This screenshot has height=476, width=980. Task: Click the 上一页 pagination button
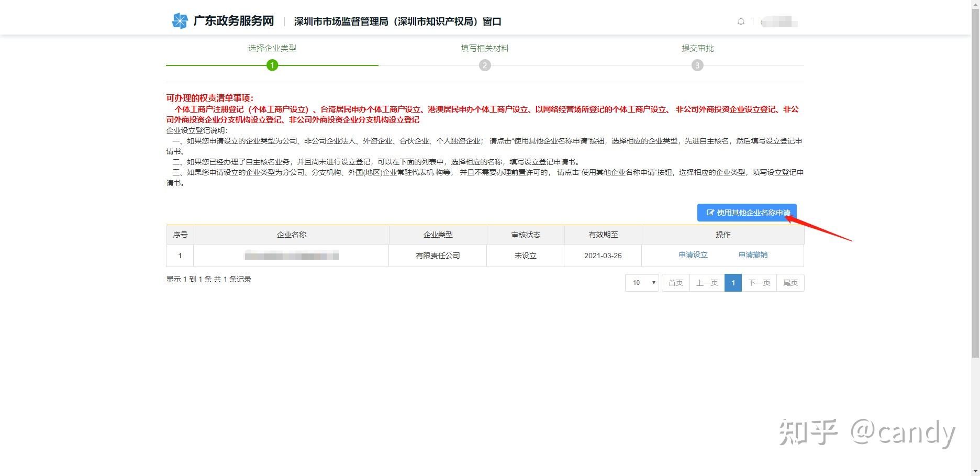pyautogui.click(x=707, y=283)
